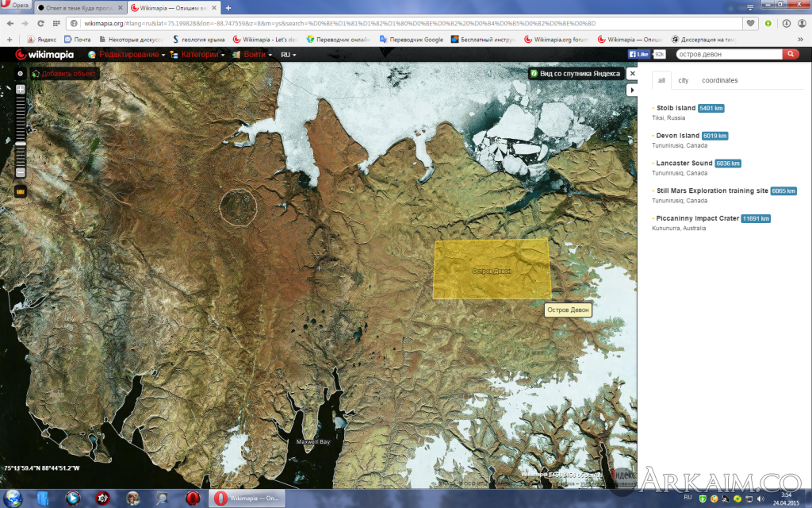Click the heart bookmark icon in address bar
The height and width of the screenshot is (508, 812).
750,23
